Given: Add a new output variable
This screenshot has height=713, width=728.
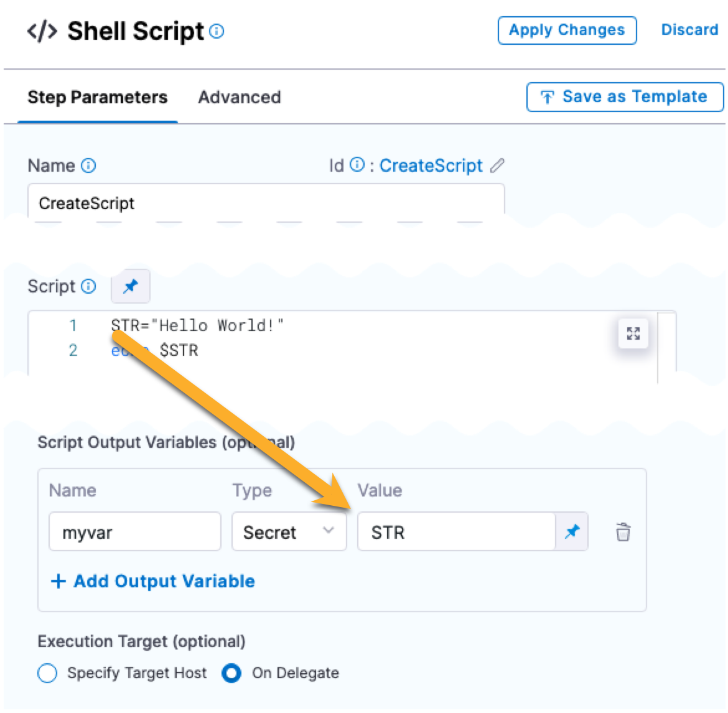Looking at the screenshot, I should pos(153,581).
